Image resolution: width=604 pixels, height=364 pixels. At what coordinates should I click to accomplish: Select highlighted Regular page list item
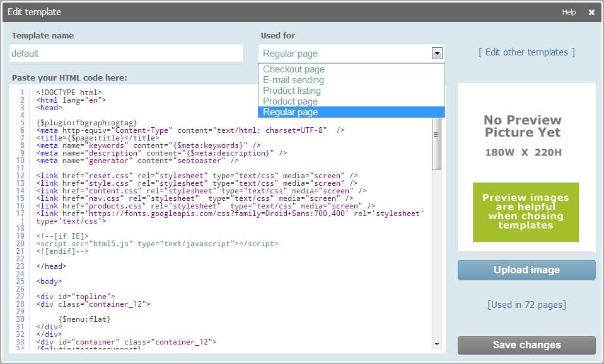[290, 112]
